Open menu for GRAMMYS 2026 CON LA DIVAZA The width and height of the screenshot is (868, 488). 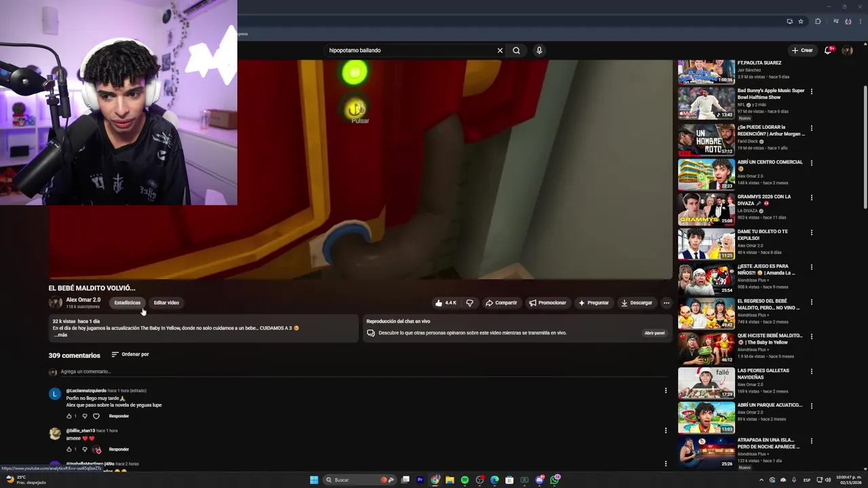(x=812, y=197)
